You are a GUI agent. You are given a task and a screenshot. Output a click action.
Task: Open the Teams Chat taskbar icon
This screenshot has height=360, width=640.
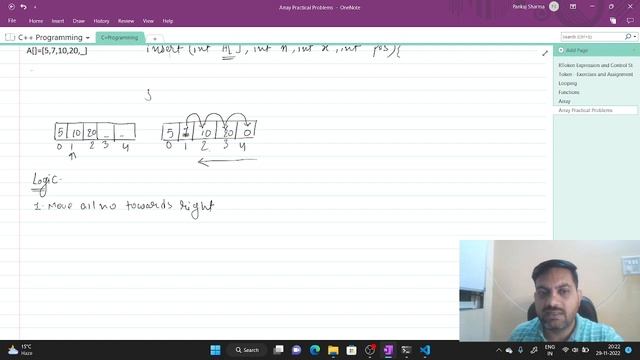pos(297,350)
